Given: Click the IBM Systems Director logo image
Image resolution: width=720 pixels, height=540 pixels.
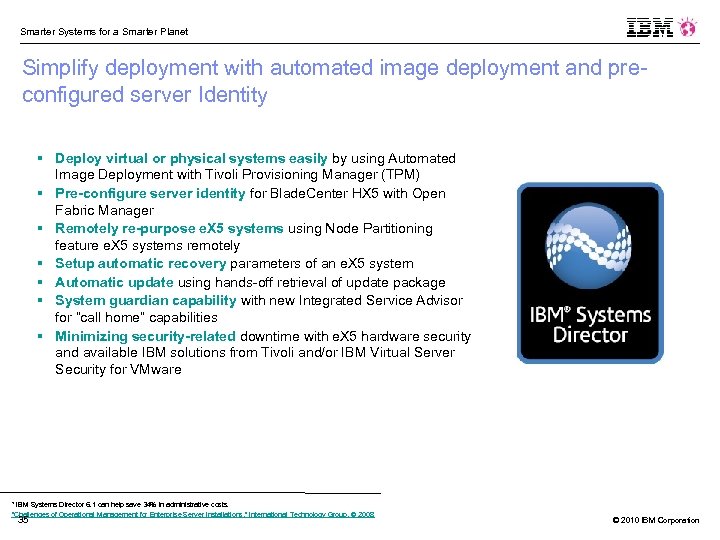Looking at the screenshot, I should point(590,273).
